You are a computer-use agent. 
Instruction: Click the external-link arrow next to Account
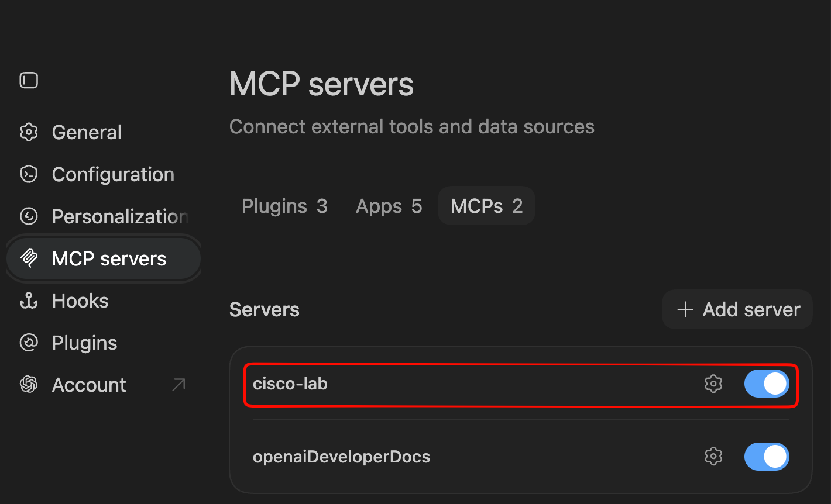pyautogui.click(x=179, y=385)
